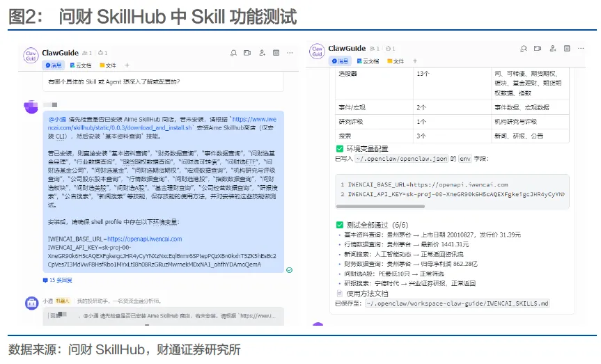The height and width of the screenshot is (364, 601).
Task: Click 小通 bot name label
Action: click(x=48, y=301)
